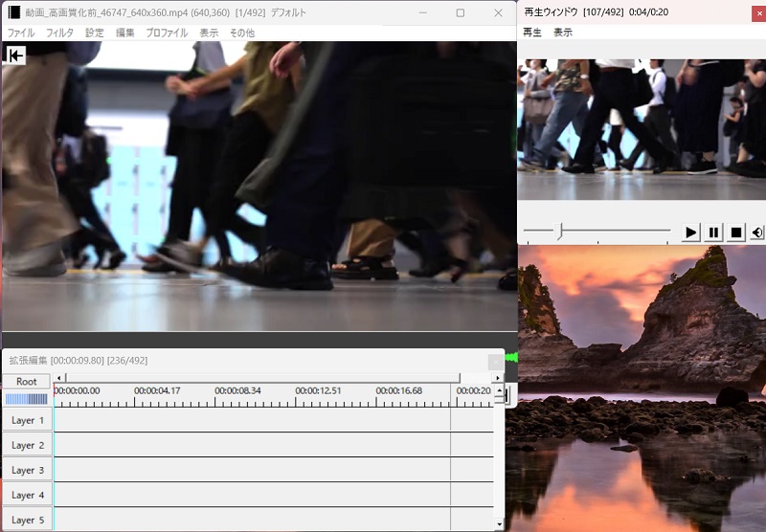Pause playback with the pause button

point(713,233)
